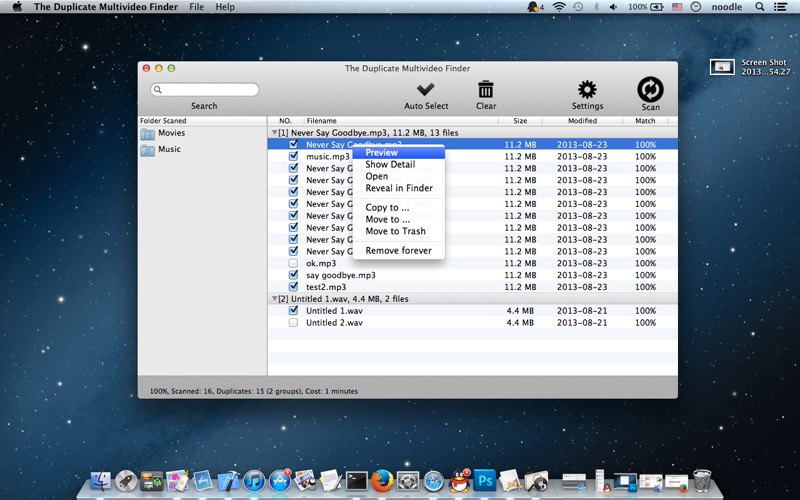Click the battery status icon

(x=657, y=7)
